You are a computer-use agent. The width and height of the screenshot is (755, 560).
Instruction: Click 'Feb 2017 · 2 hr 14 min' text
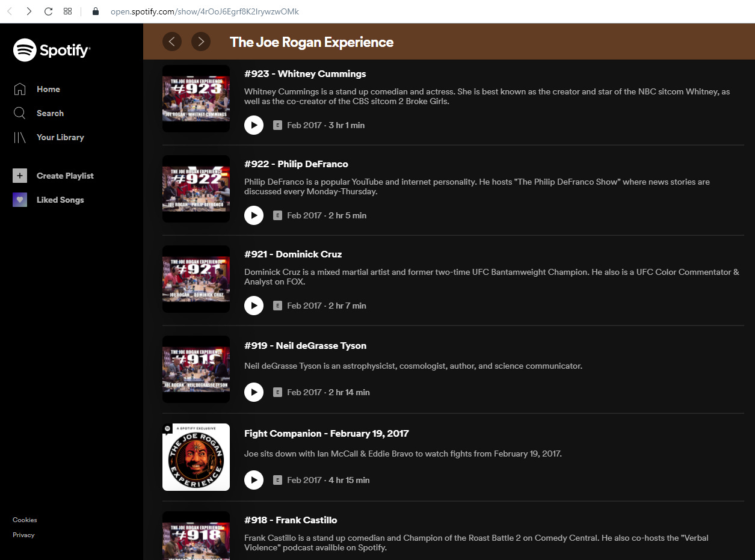coord(328,392)
